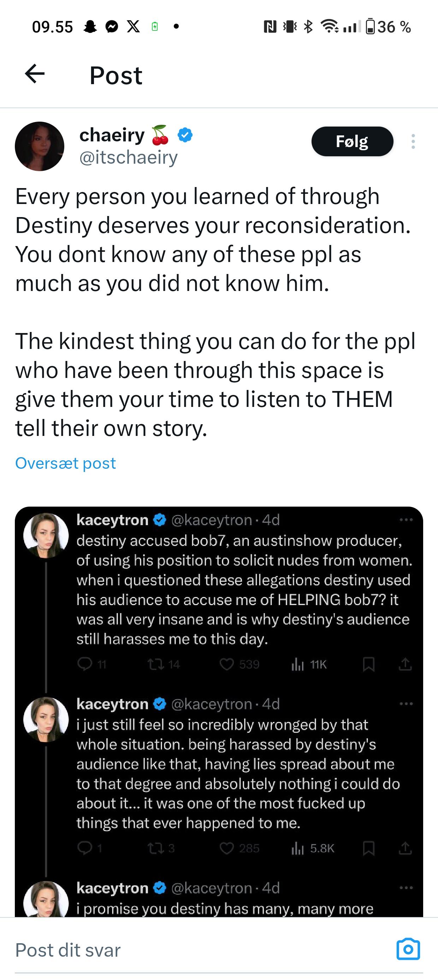The width and height of the screenshot is (438, 980).
Task: Open camera icon in reply bar
Action: coord(408,950)
